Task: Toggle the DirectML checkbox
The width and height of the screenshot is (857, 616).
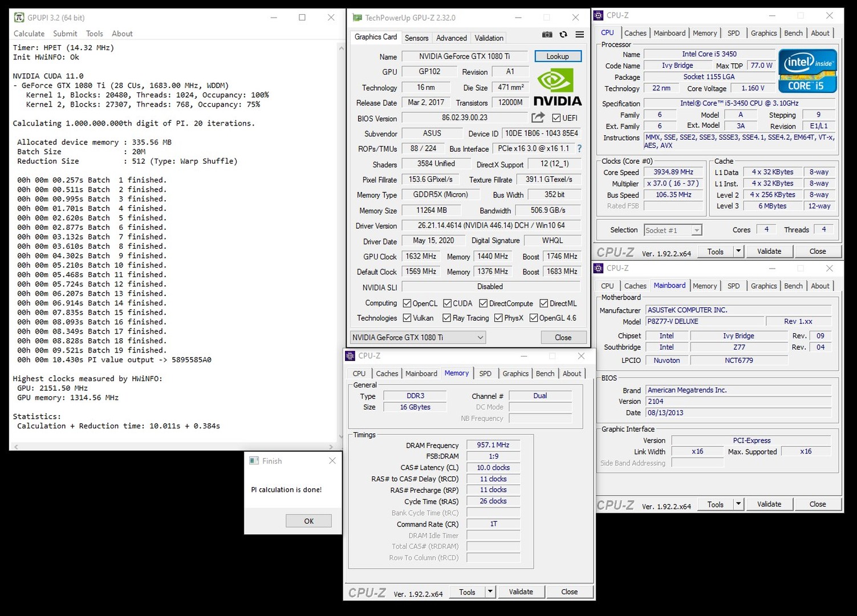Action: (544, 303)
